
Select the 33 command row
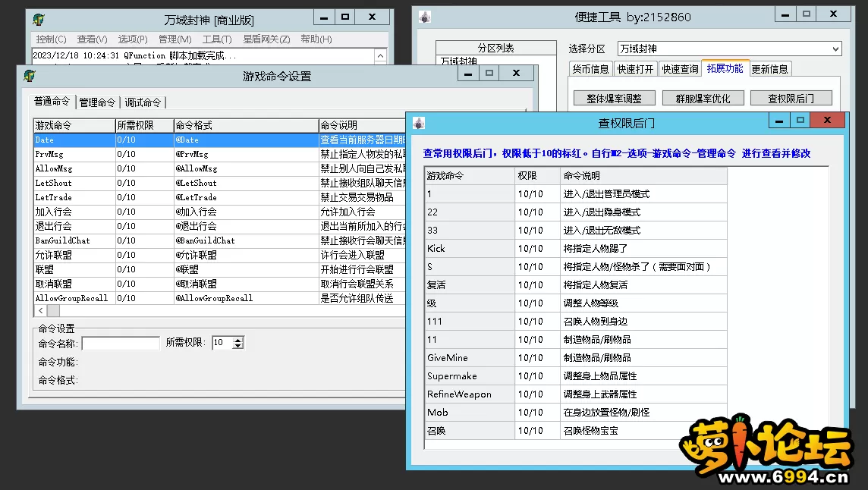(576, 231)
